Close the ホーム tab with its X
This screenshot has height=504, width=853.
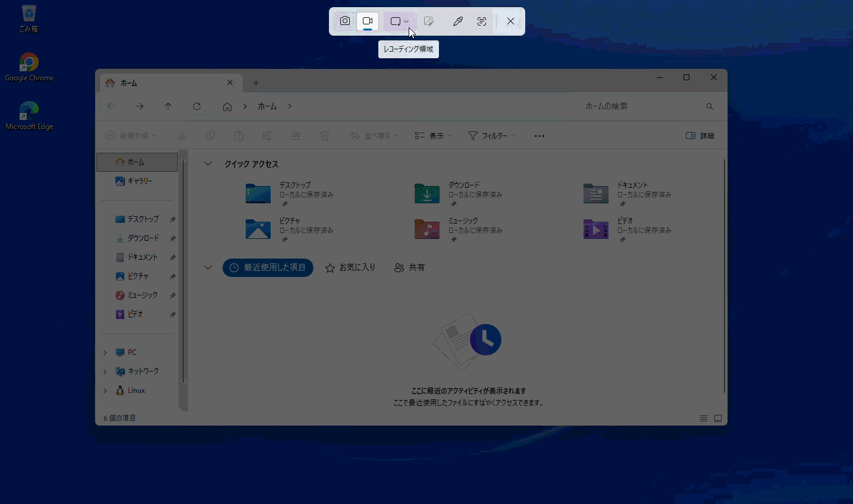point(230,83)
